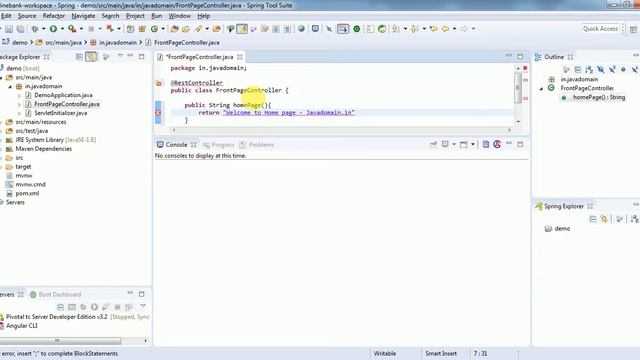The height and width of the screenshot is (360, 640).
Task: Collapse the in.javadomain package node
Action: [x=10, y=87]
